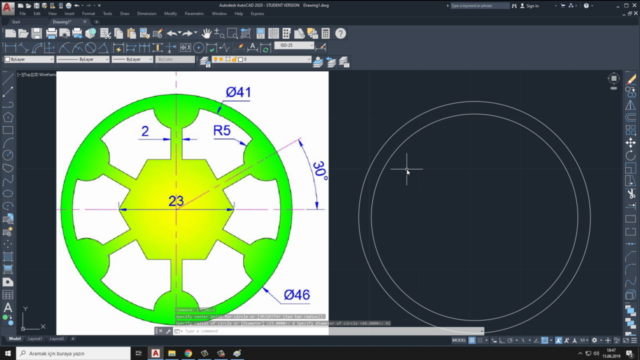This screenshot has height=360, width=640.
Task: Open the color ByLayer dropdown
Action: click(x=29, y=60)
